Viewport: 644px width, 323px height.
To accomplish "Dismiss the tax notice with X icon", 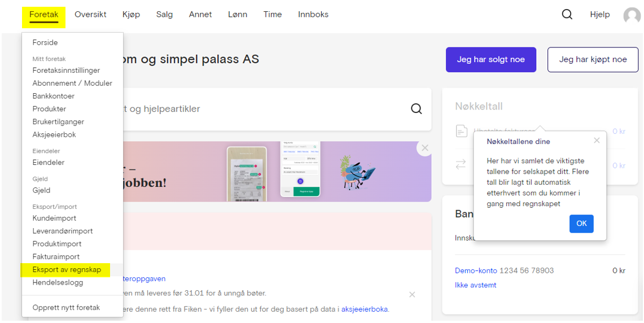I will pyautogui.click(x=412, y=295).
